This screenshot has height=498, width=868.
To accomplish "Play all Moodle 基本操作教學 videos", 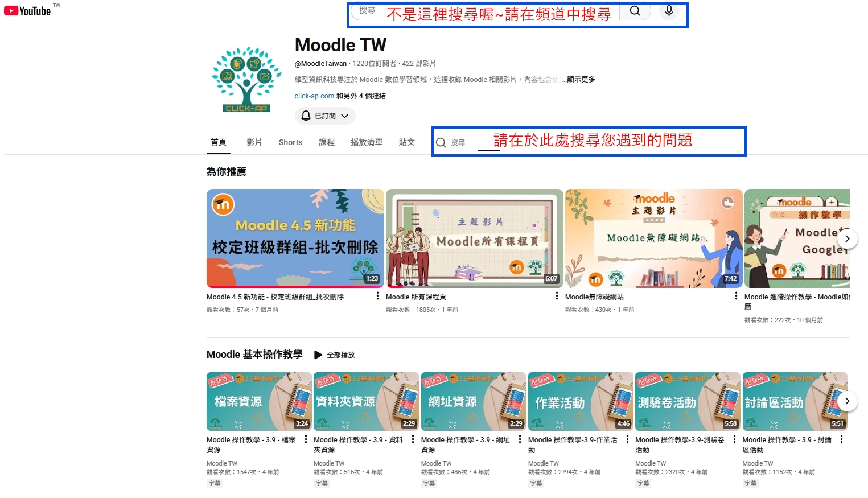I will 335,355.
